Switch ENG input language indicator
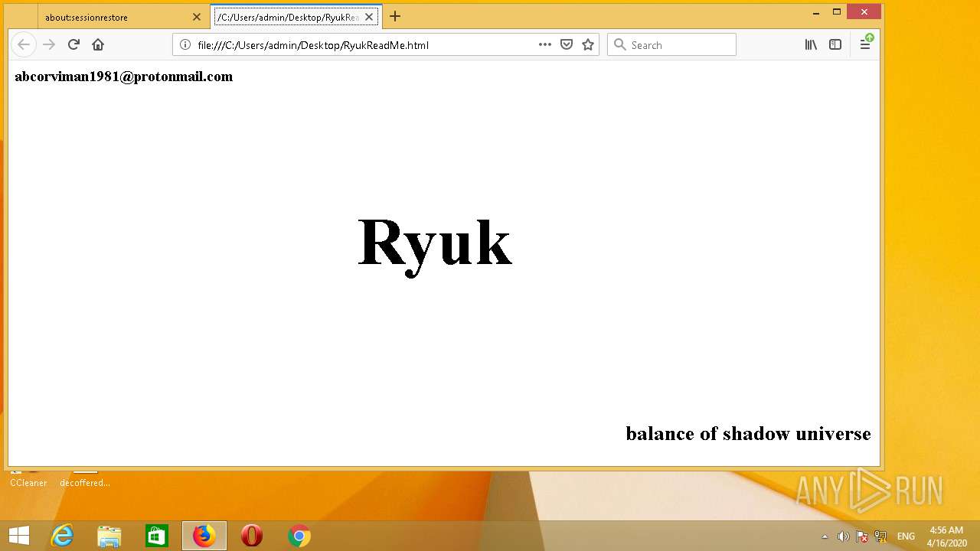This screenshot has height=551, width=980. [x=906, y=536]
